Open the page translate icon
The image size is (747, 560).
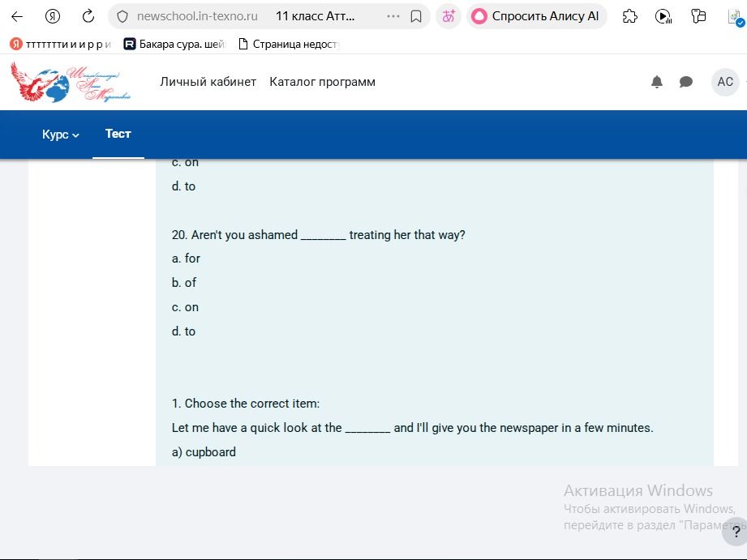pos(449,17)
